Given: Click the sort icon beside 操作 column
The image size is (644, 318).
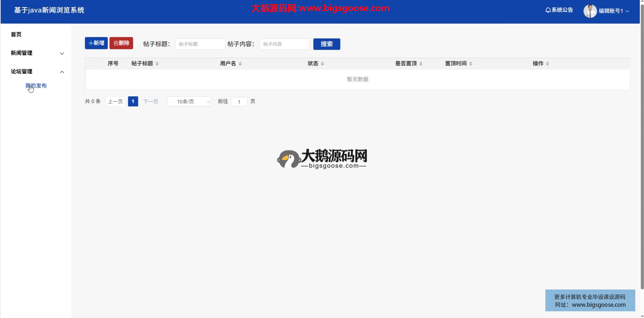Looking at the screenshot, I should click(547, 64).
